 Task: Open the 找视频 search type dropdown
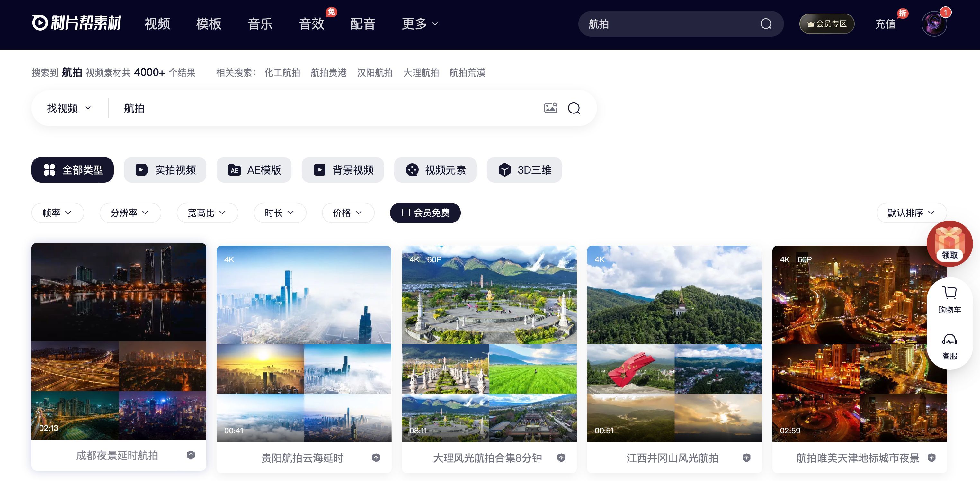pyautogui.click(x=69, y=108)
